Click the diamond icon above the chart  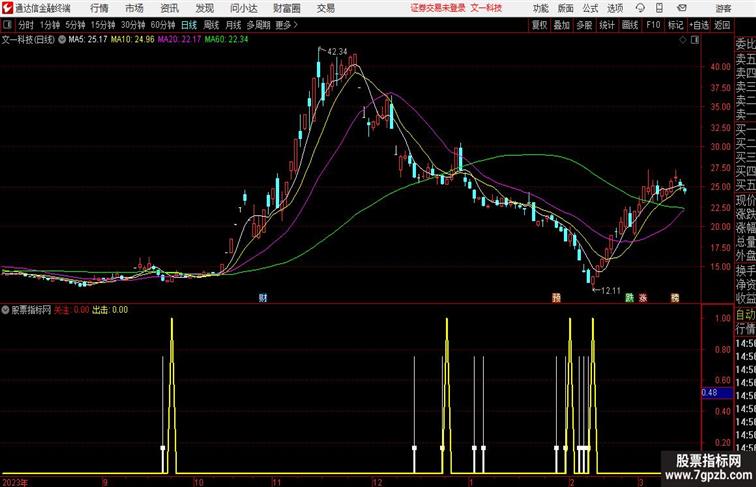click(x=683, y=40)
